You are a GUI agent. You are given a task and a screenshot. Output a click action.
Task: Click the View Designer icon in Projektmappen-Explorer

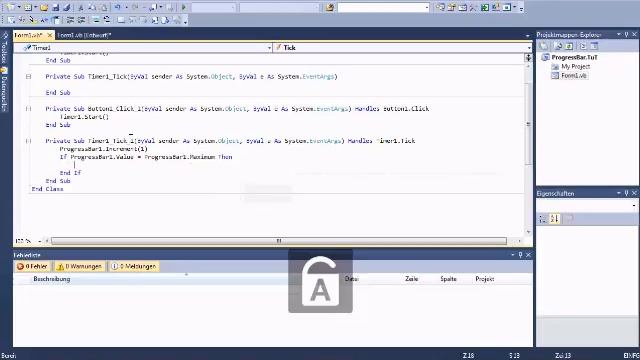tap(594, 46)
